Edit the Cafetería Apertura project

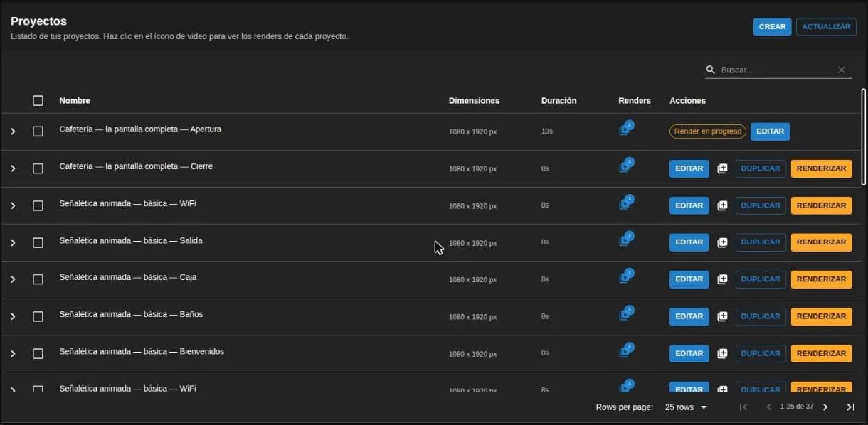click(x=770, y=131)
